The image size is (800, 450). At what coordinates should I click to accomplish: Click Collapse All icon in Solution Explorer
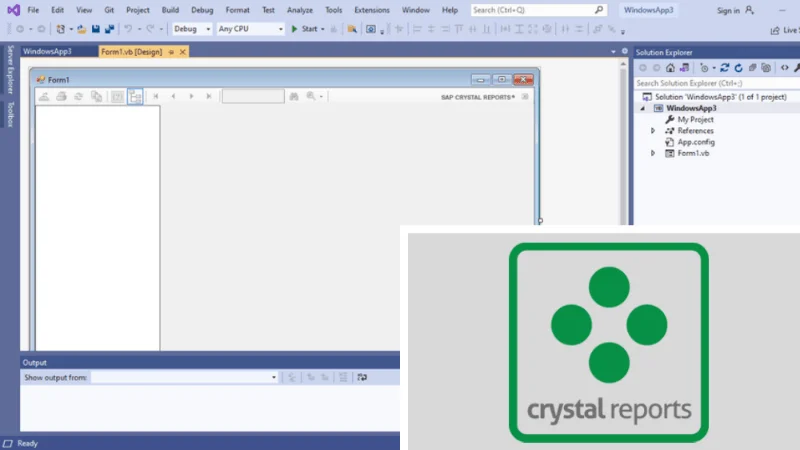click(753, 68)
